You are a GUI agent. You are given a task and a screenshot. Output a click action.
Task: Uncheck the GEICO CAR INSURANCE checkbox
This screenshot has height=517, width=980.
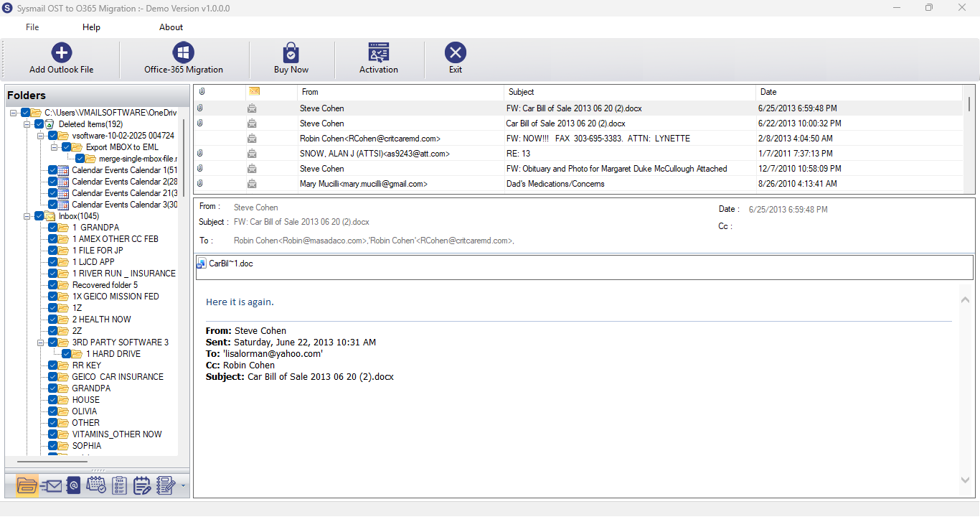(53, 377)
